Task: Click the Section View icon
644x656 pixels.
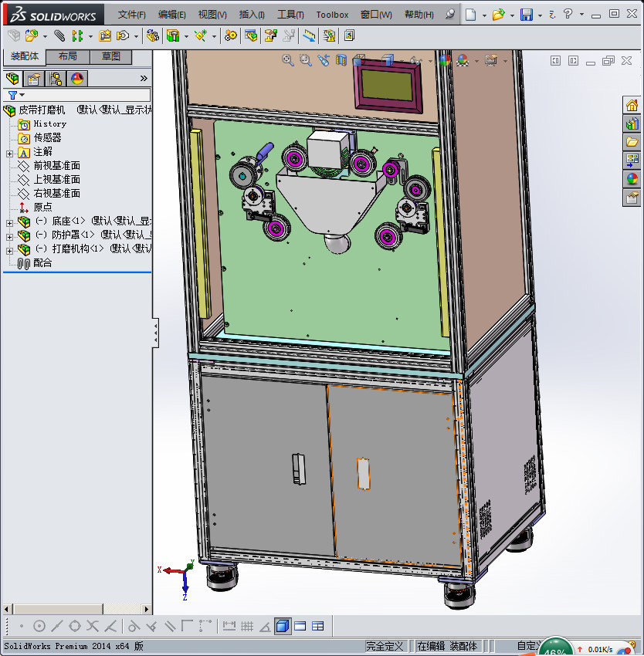Action: (341, 61)
